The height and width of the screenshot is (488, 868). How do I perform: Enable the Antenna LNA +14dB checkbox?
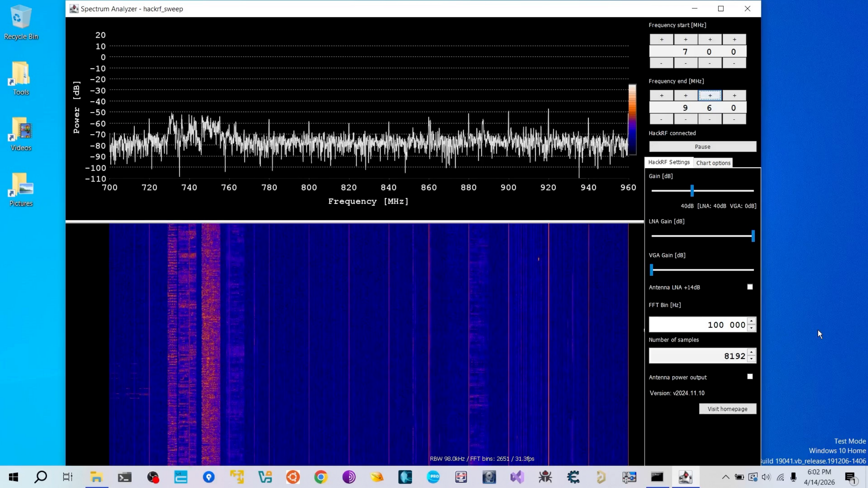[x=750, y=287]
